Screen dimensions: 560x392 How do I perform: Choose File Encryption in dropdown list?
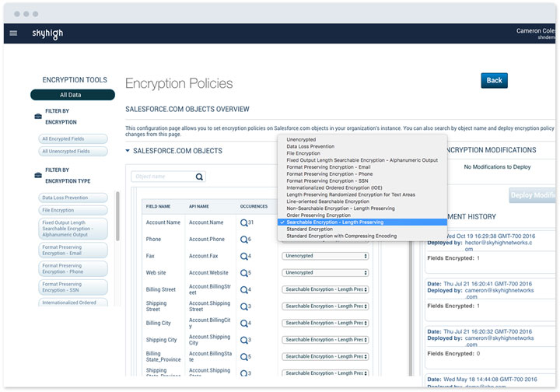(362, 153)
